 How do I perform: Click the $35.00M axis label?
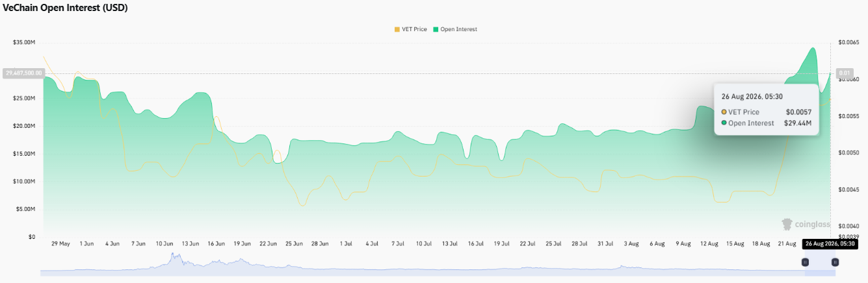point(24,42)
